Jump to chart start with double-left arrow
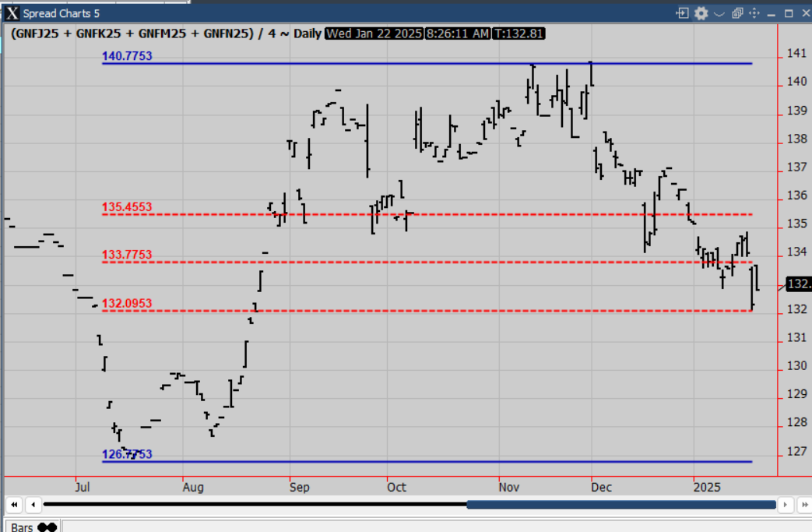 coord(14,504)
